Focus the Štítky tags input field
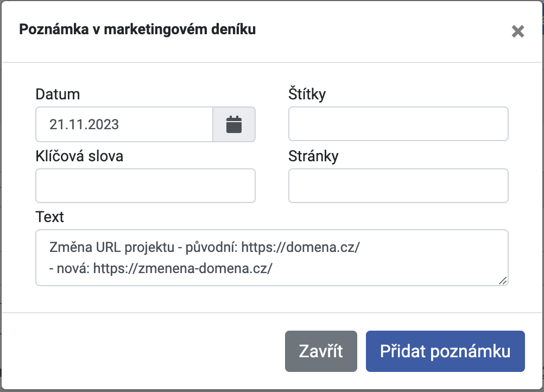 (x=398, y=124)
